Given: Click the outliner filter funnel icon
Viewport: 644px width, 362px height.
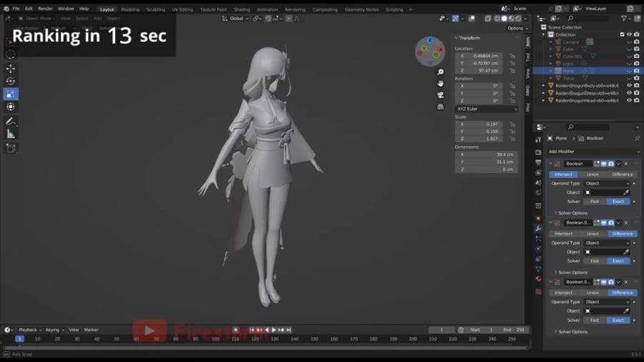Looking at the screenshot, I should click(x=624, y=19).
